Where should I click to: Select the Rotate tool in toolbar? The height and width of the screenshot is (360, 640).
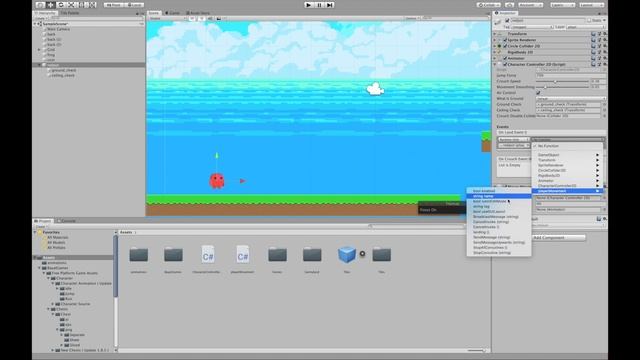tap(61, 5)
